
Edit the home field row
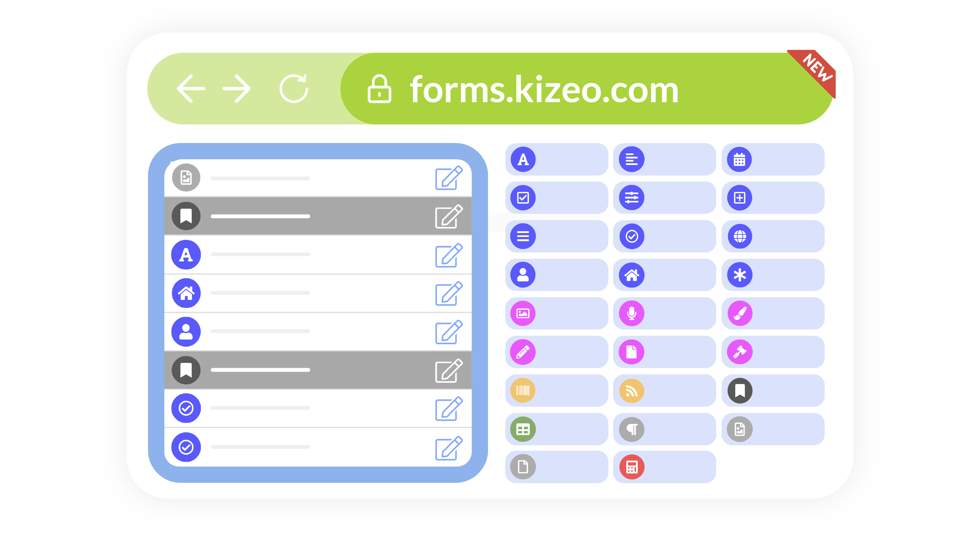(x=448, y=293)
